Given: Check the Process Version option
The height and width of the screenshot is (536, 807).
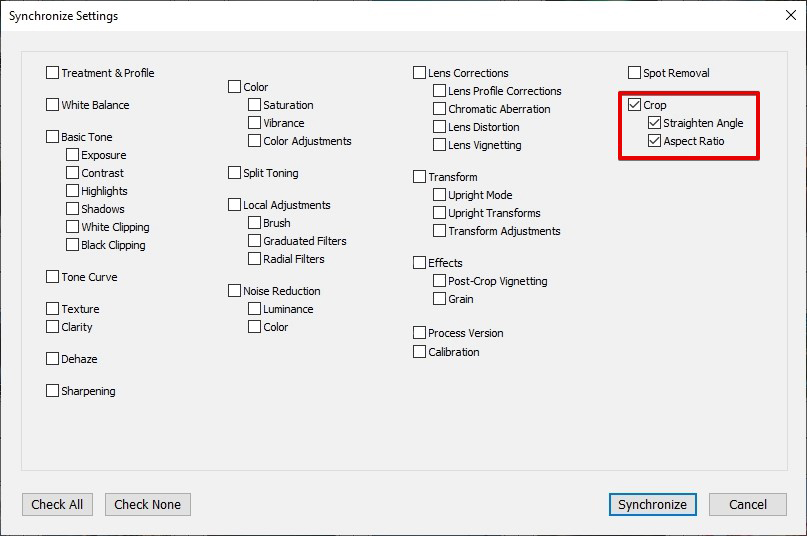Looking at the screenshot, I should pyautogui.click(x=420, y=333).
